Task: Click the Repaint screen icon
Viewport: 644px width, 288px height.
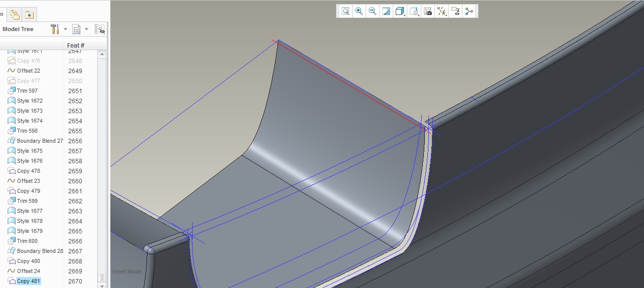Action: point(386,12)
